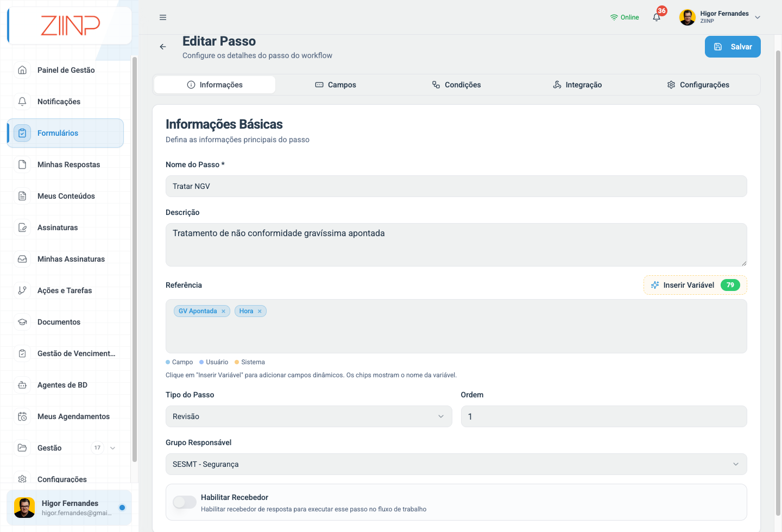This screenshot has height=532, width=782.
Task: Switch to the Integração tab
Action: 577,85
